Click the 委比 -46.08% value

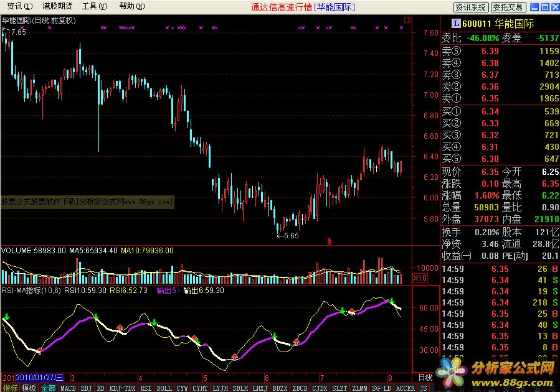pyautogui.click(x=483, y=38)
